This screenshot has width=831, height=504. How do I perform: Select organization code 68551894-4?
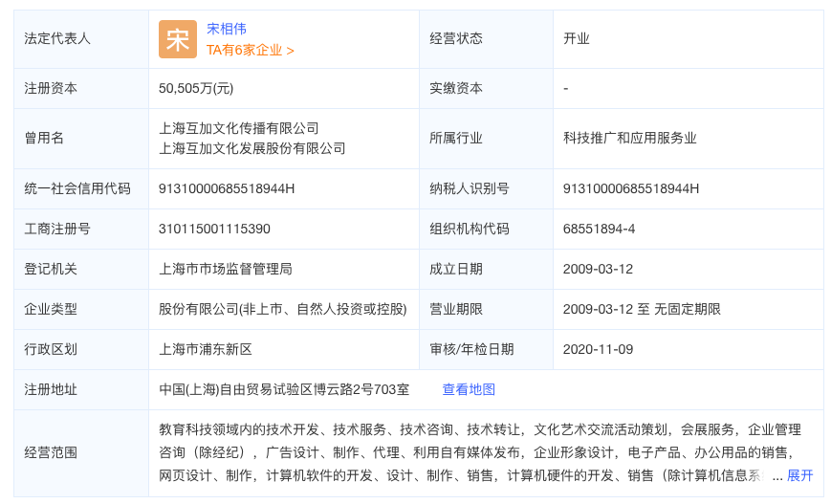599,229
